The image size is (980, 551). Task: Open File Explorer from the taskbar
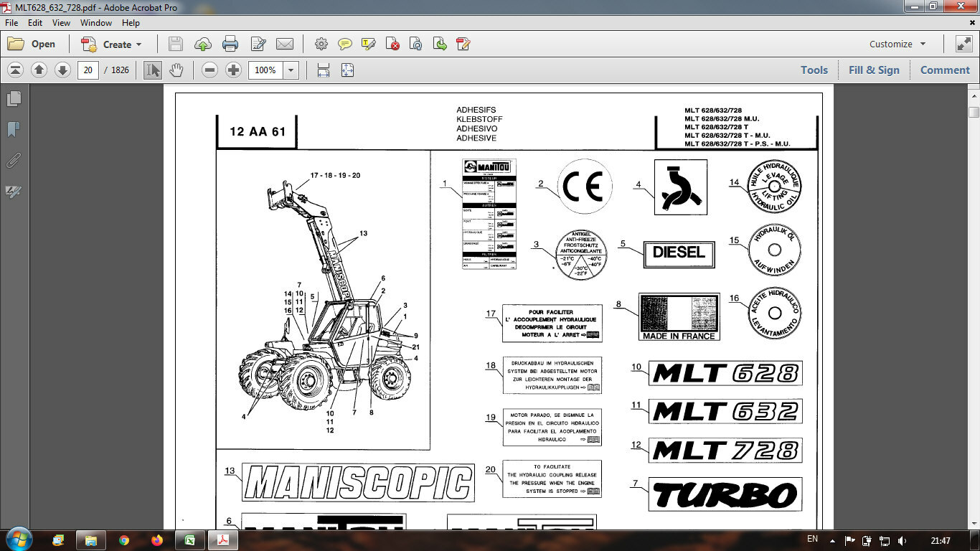pos(90,540)
